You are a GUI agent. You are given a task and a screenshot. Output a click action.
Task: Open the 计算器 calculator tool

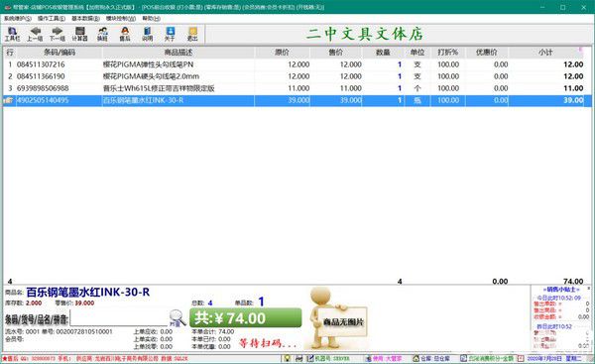pyautogui.click(x=79, y=34)
